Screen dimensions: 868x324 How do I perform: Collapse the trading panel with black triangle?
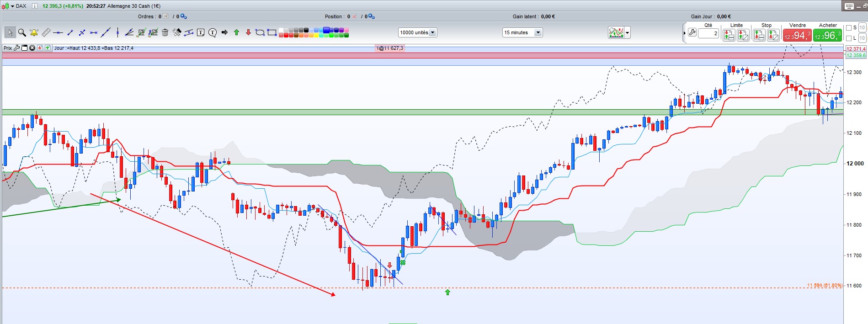click(685, 33)
